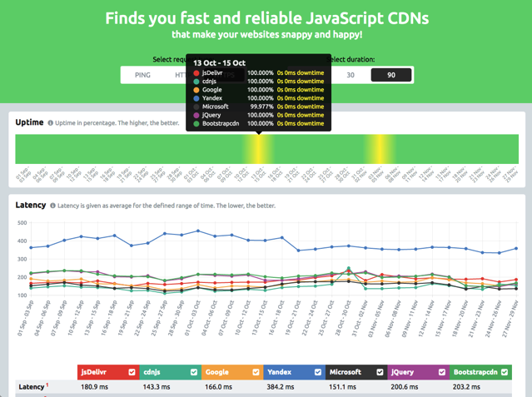Click the Uptime info icon
Viewport: 532px width, 397px height.
pyautogui.click(x=51, y=123)
